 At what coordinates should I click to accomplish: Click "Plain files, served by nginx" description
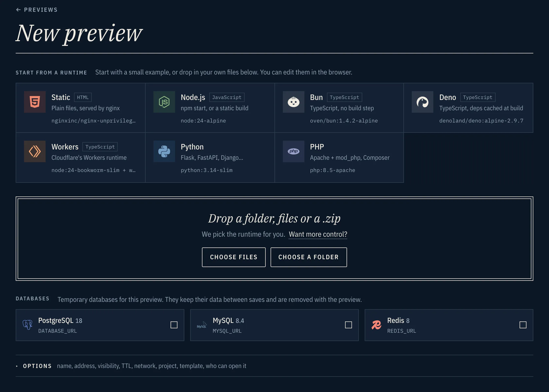tap(86, 108)
